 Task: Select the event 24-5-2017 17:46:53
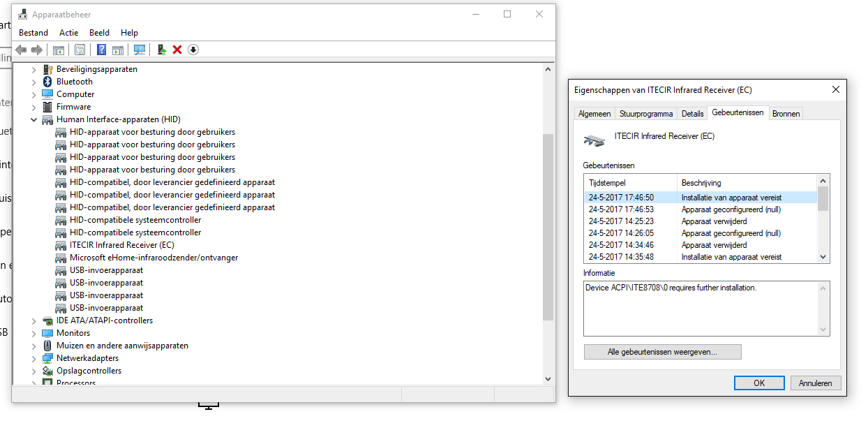701,209
